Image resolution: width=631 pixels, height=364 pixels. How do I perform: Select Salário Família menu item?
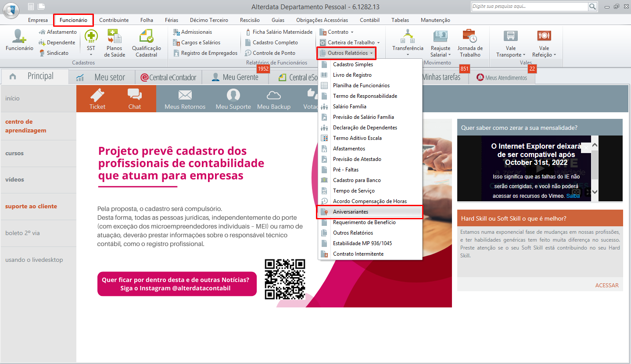[x=369, y=107]
